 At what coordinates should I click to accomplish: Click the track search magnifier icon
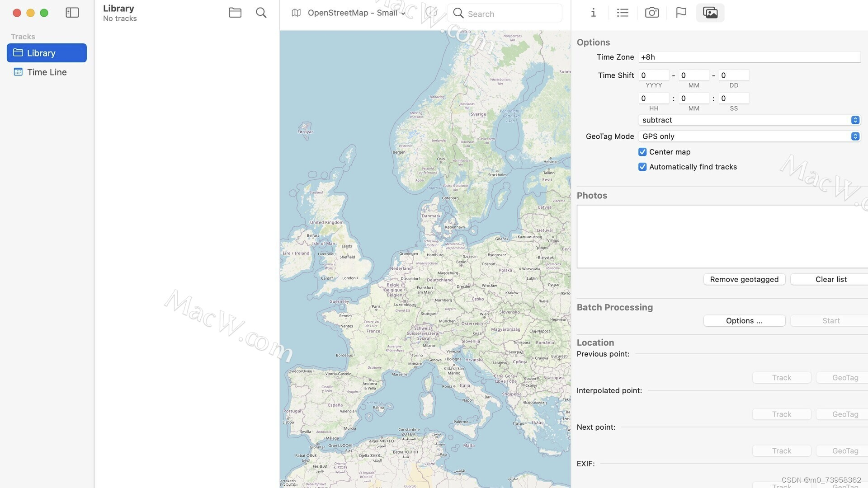pos(261,13)
